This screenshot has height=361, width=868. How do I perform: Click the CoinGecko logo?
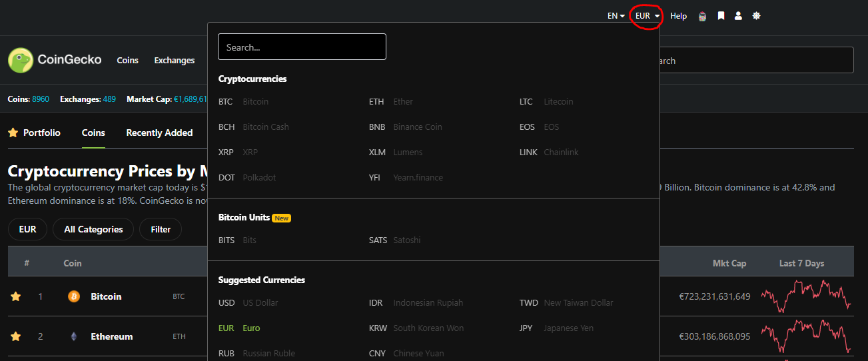55,60
